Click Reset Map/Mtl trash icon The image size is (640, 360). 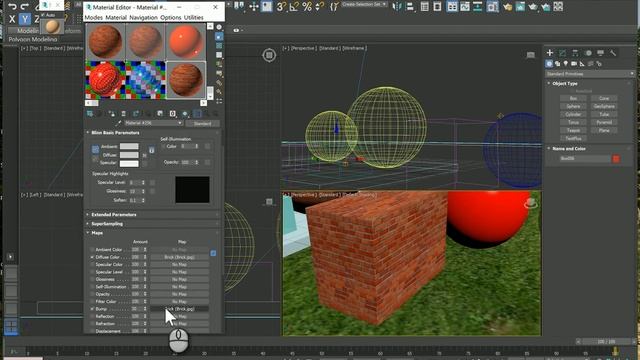pos(123,113)
